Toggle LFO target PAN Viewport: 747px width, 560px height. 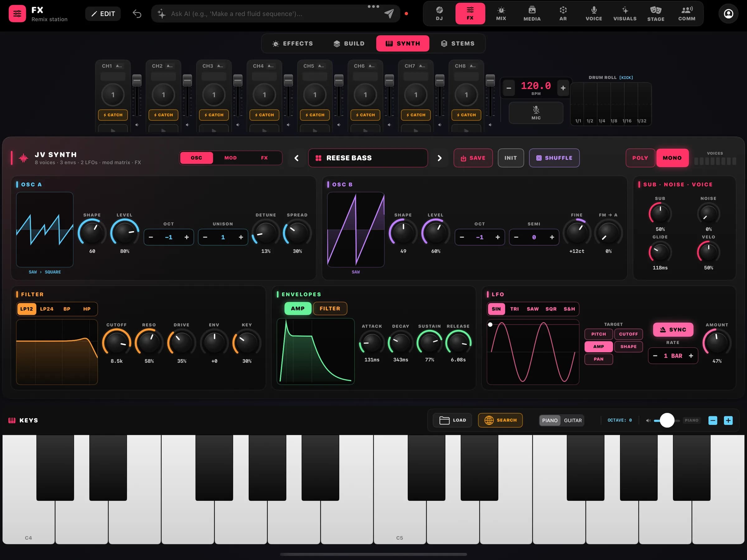pyautogui.click(x=599, y=359)
